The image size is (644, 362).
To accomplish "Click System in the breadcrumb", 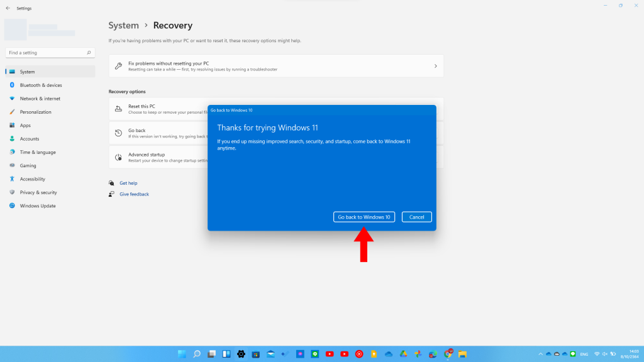I will point(124,25).
